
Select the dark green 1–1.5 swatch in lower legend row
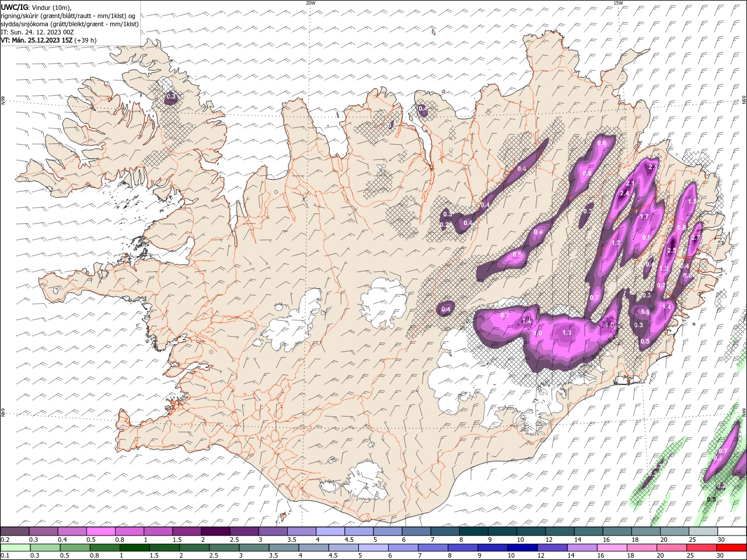[x=135, y=548]
